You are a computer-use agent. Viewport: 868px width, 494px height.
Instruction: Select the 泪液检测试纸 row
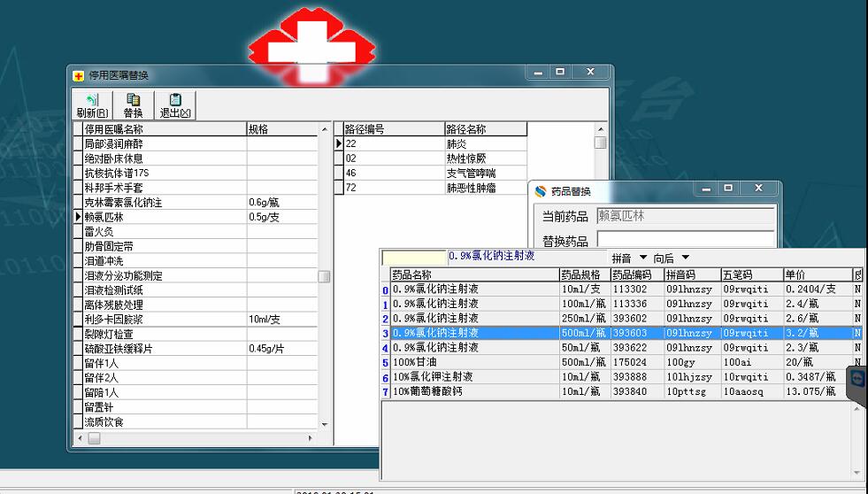[x=196, y=290]
